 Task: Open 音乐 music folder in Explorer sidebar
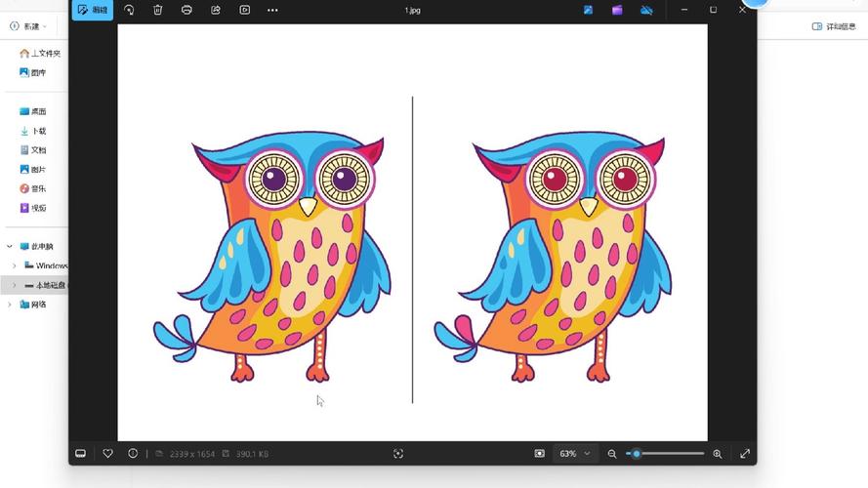point(32,188)
